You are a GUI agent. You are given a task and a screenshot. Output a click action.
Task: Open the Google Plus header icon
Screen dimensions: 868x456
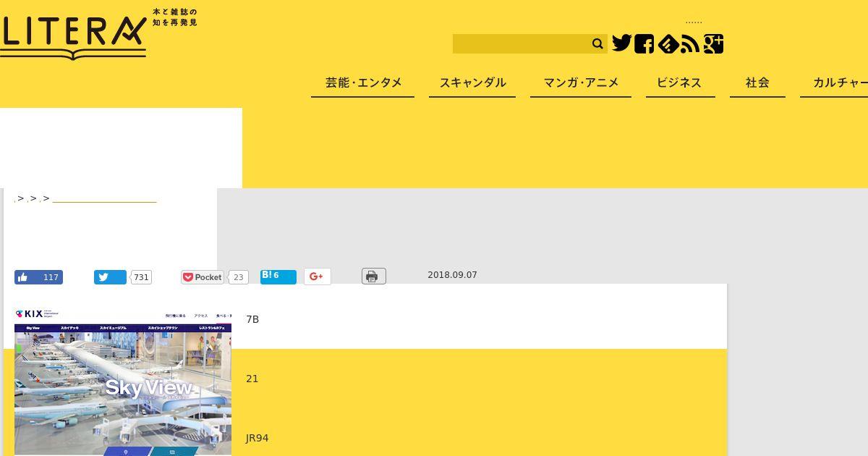click(713, 44)
